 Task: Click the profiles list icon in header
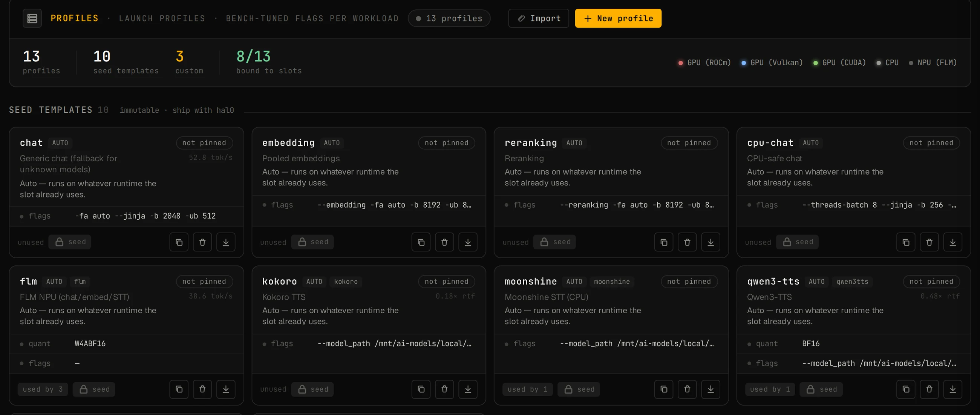point(32,18)
